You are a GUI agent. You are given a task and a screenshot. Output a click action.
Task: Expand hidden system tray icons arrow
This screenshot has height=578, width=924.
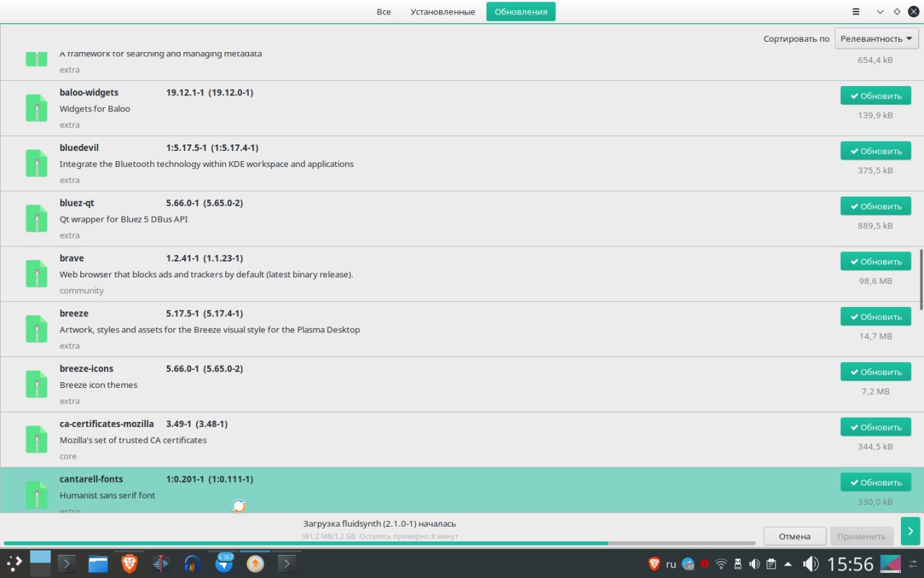click(x=788, y=564)
